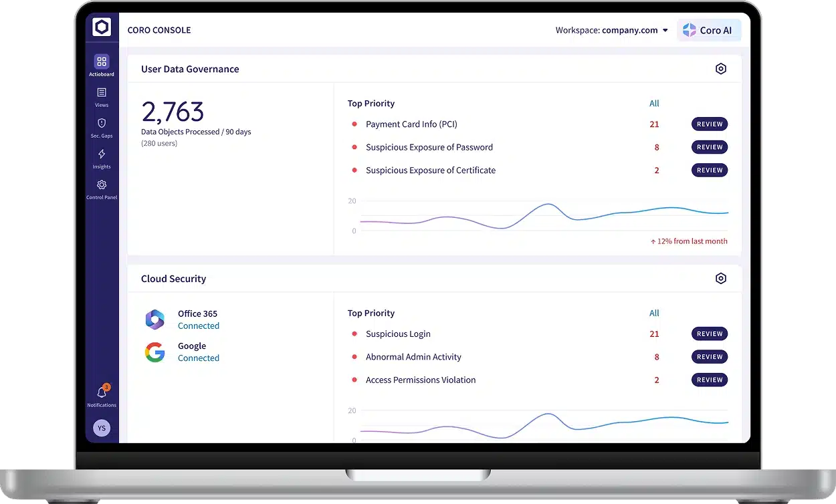
Task: Open the Insights lightning icon
Action: [x=102, y=154]
